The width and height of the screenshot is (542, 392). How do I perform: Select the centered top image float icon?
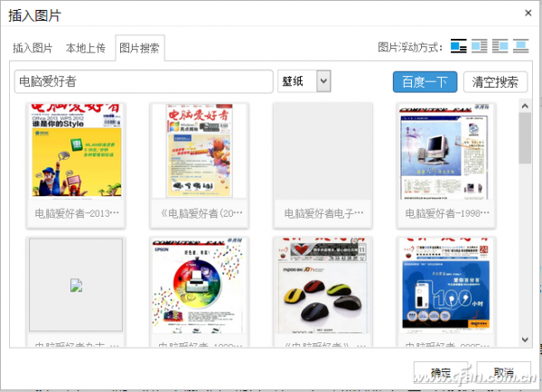[520, 46]
